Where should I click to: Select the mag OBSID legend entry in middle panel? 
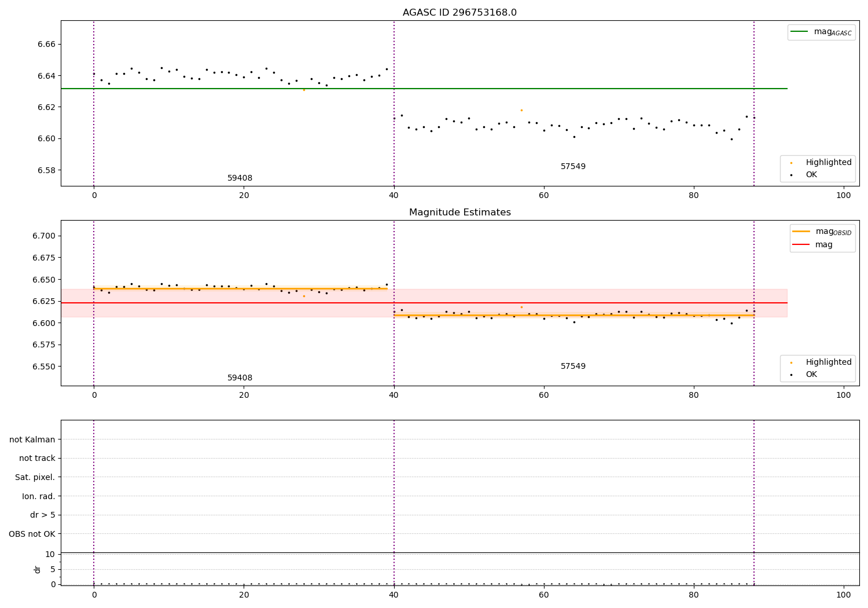point(822,232)
